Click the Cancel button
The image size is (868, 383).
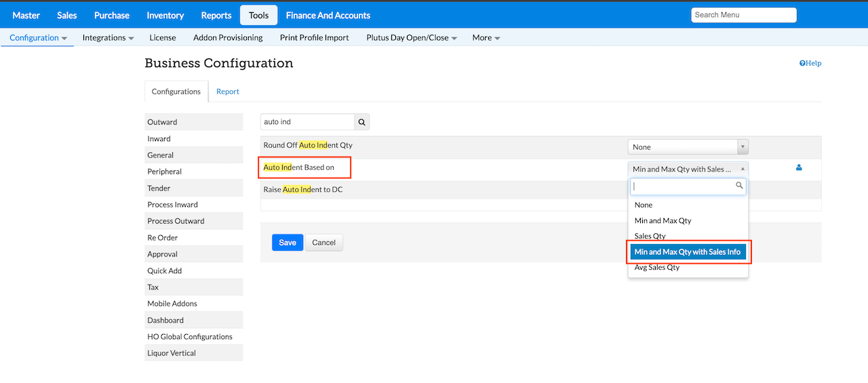tap(324, 243)
